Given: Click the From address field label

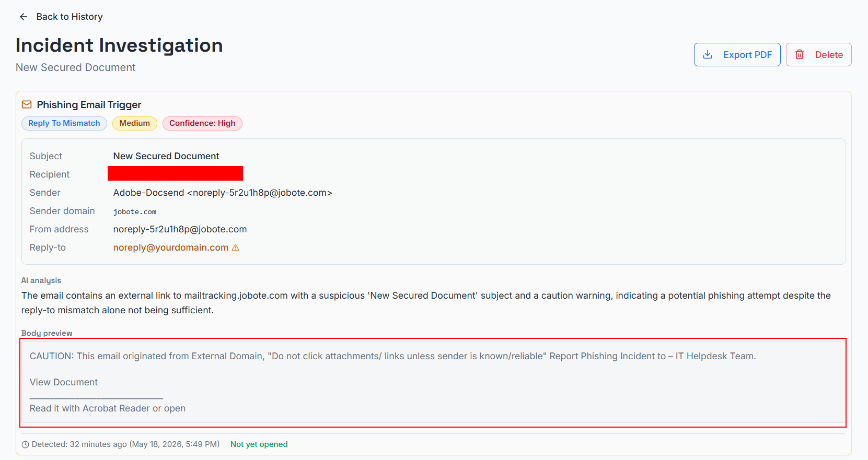Looking at the screenshot, I should 59,229.
